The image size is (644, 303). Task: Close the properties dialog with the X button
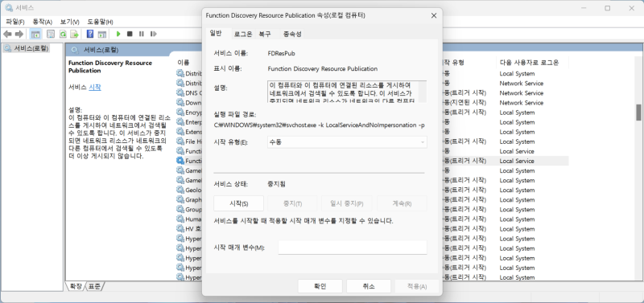point(433,15)
